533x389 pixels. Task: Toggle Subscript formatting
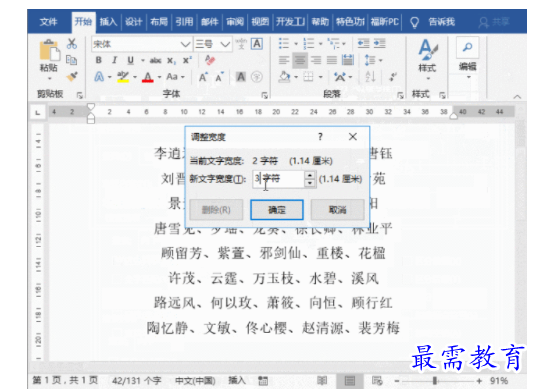click(x=172, y=61)
